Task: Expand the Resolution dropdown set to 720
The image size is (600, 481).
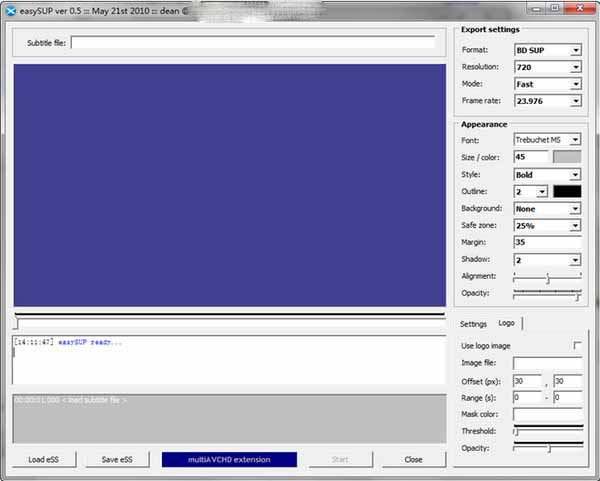Action: click(548, 67)
